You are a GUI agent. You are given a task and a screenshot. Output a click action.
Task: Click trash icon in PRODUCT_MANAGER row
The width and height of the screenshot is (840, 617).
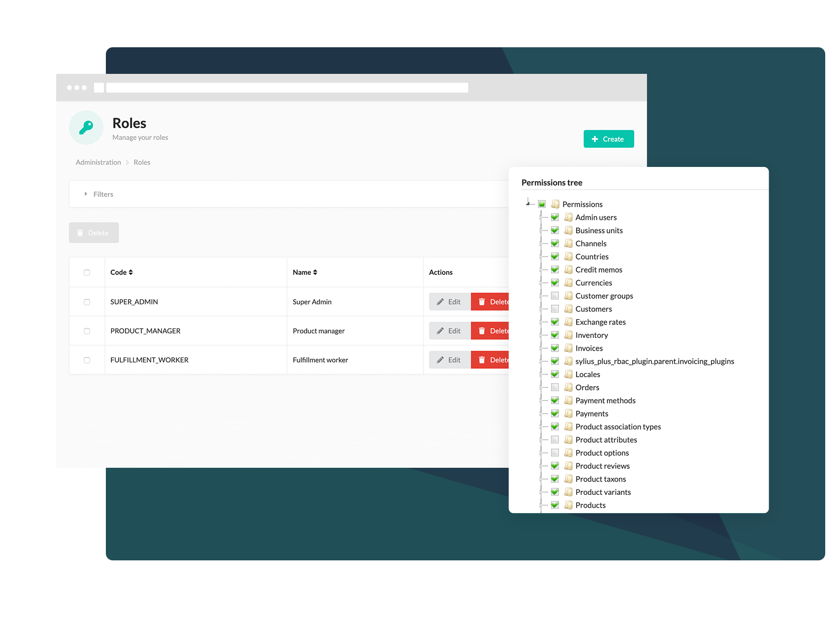pyautogui.click(x=482, y=331)
